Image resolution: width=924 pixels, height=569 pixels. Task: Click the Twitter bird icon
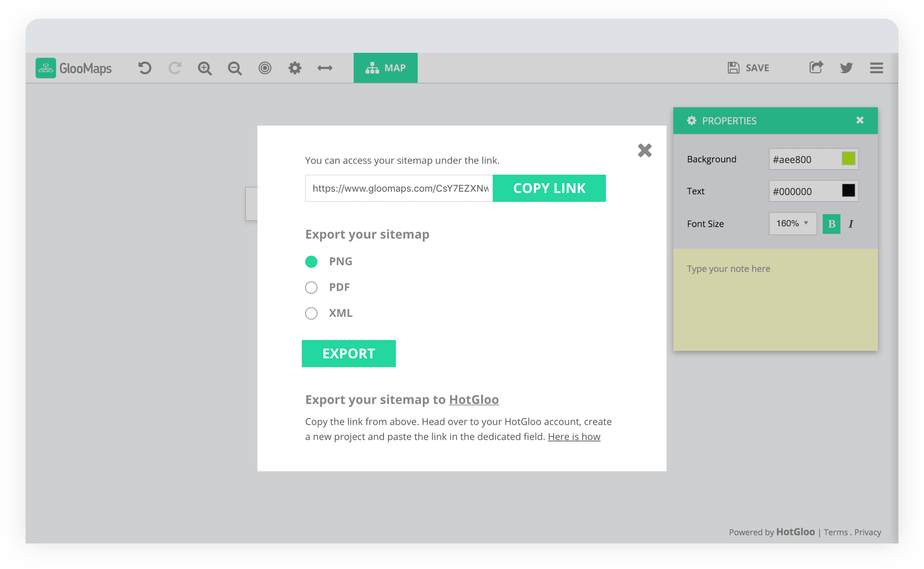(846, 68)
